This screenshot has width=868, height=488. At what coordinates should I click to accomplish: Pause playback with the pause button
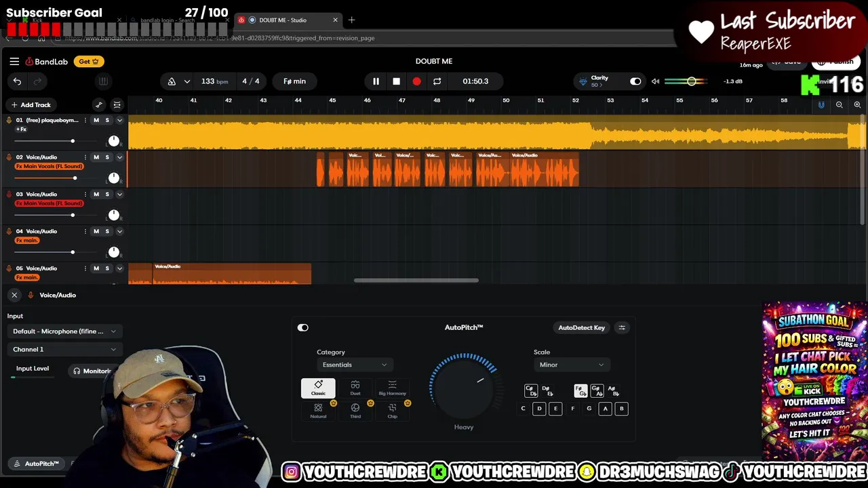tap(376, 81)
